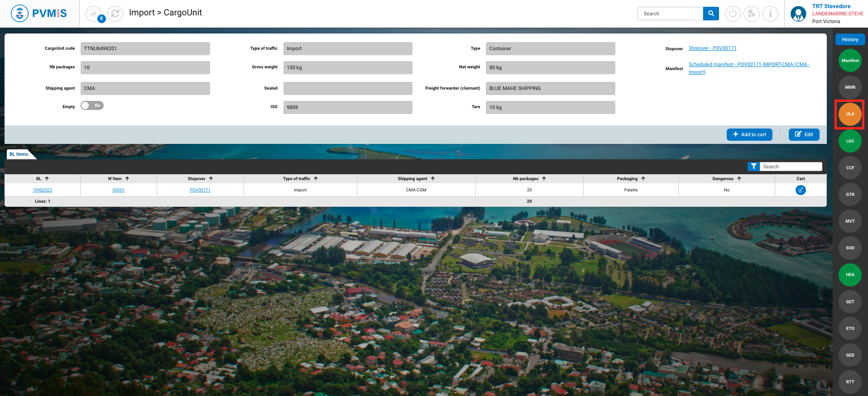Screen dimensions: 868x396
Task: Click the user profile avatar
Action: point(798,14)
